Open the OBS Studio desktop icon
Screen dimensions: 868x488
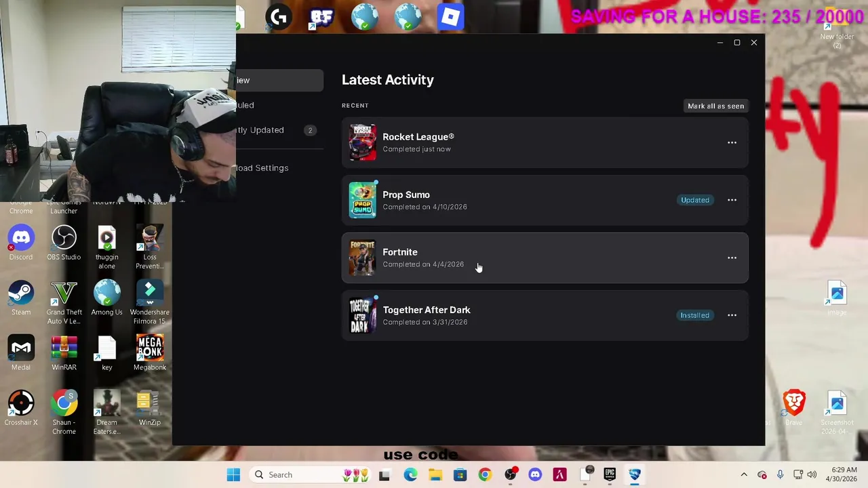pyautogui.click(x=64, y=243)
